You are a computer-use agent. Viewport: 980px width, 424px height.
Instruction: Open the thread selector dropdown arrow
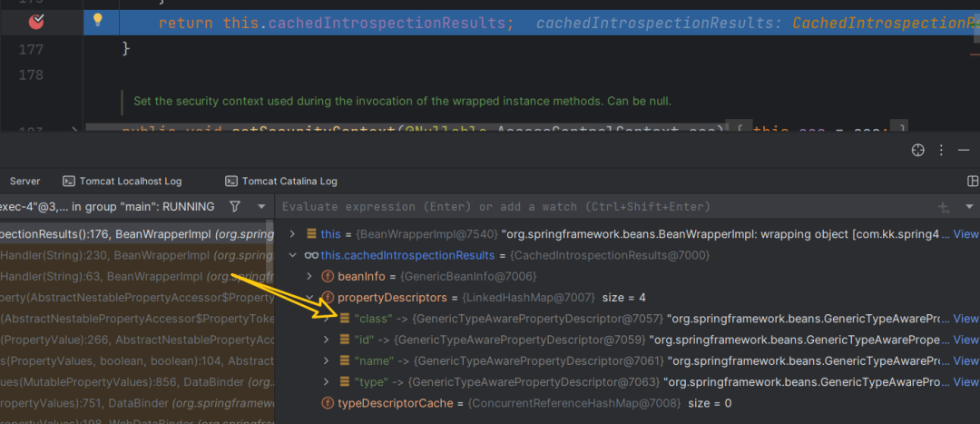[261, 206]
